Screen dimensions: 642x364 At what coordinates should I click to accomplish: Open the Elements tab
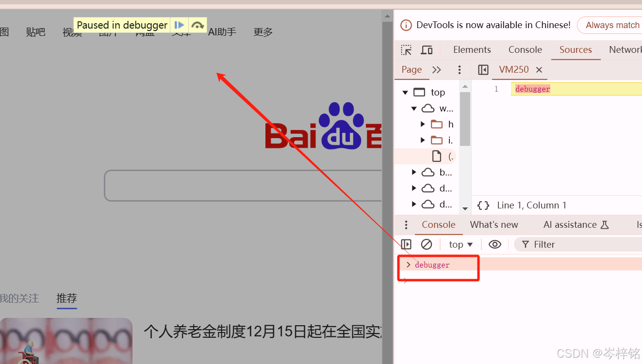click(472, 49)
